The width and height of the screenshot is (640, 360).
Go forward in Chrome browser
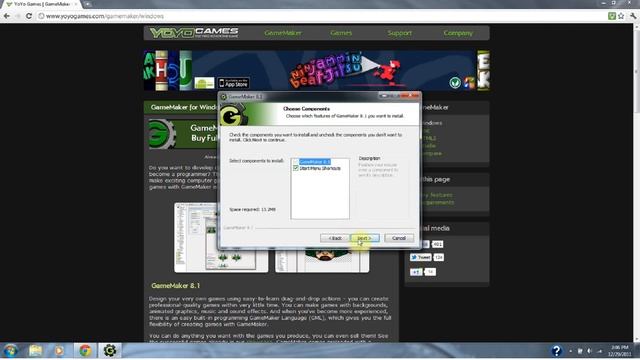[18, 16]
